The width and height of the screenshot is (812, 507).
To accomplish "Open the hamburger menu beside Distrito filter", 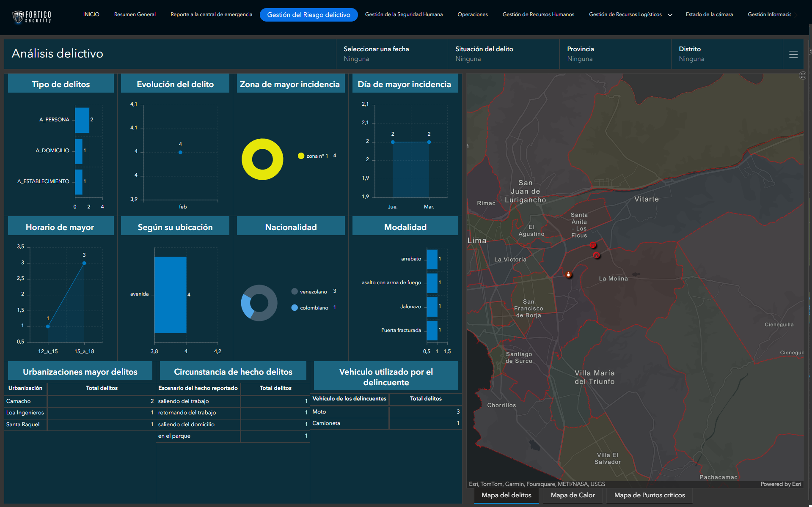I will (793, 54).
